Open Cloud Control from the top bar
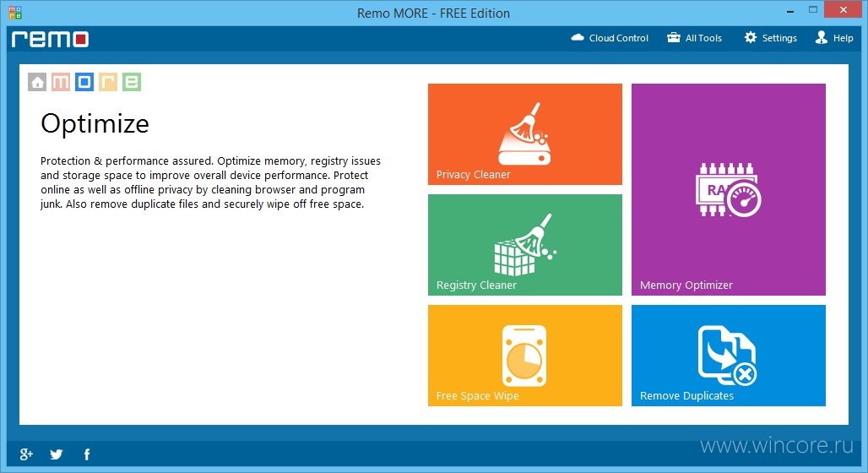Viewport: 868px width, 473px height. [x=610, y=38]
